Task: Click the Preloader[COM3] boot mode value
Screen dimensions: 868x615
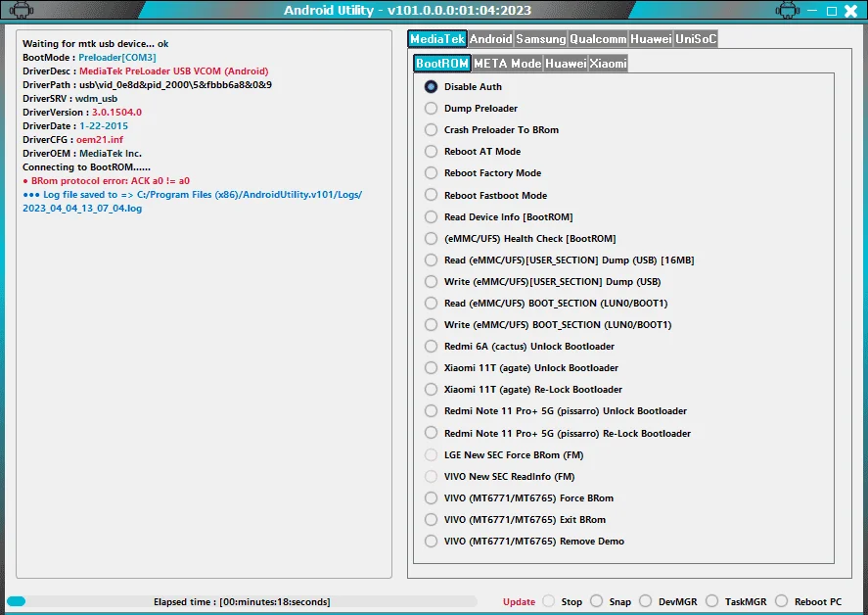Action: [117, 58]
